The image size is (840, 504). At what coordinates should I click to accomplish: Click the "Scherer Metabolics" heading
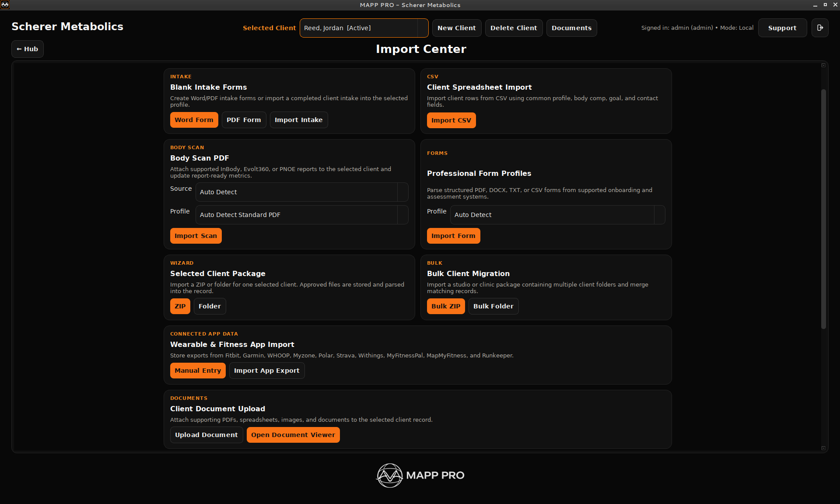[x=67, y=27]
